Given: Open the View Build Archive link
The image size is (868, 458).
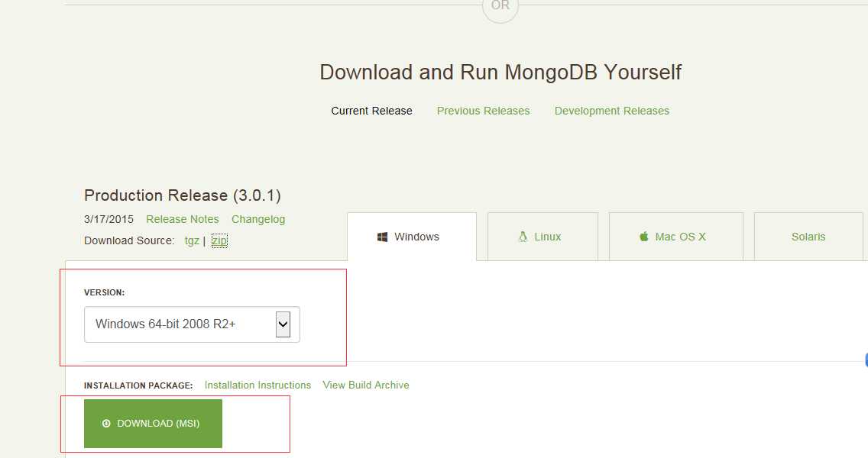Looking at the screenshot, I should click(366, 385).
